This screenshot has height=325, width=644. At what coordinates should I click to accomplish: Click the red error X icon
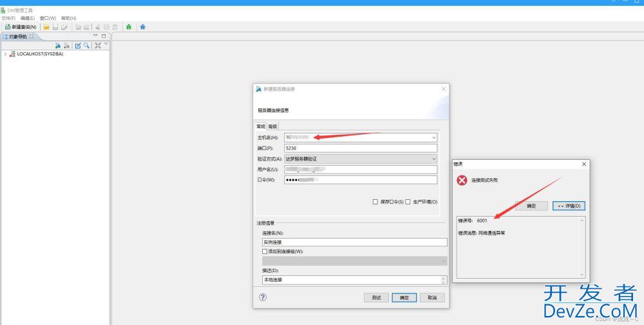(x=462, y=180)
